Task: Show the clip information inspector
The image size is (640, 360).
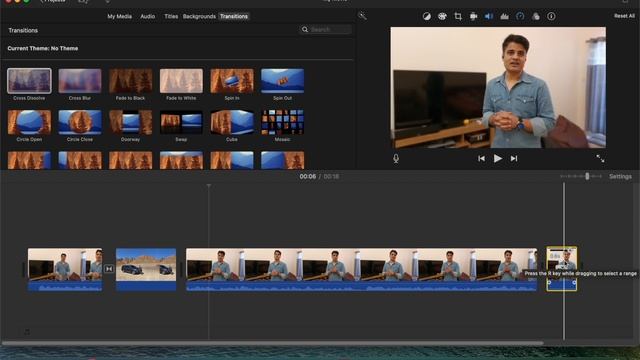Action: pyautogui.click(x=551, y=16)
